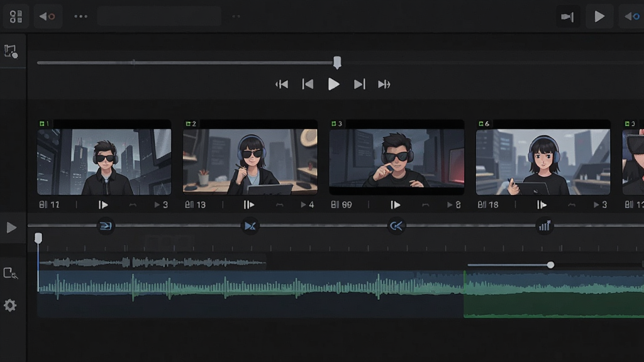This screenshot has width=644, height=362.
Task: Open the levels bars icon below clip 6
Action: (544, 226)
